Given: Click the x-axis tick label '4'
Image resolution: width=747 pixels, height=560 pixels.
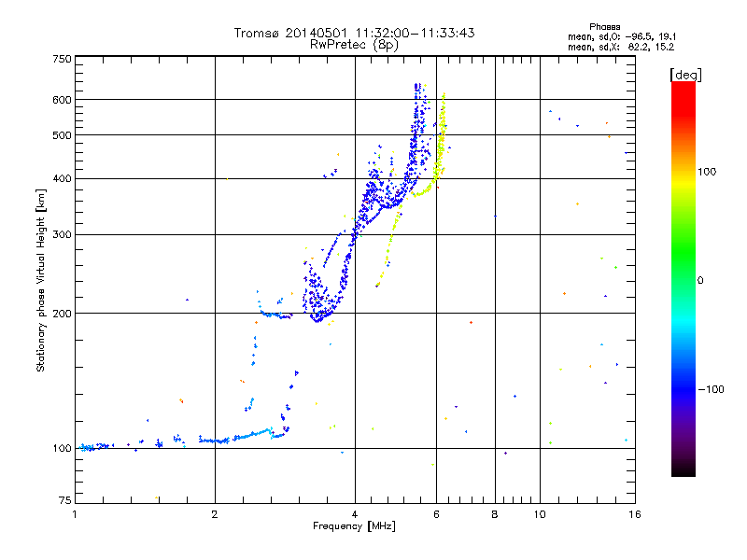Looking at the screenshot, I should tap(355, 514).
